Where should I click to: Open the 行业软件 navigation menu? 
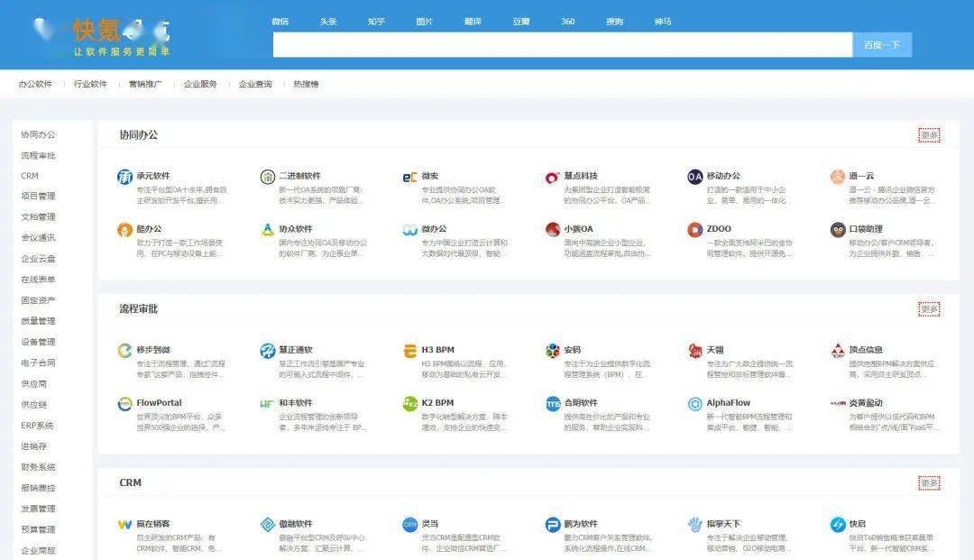click(90, 84)
